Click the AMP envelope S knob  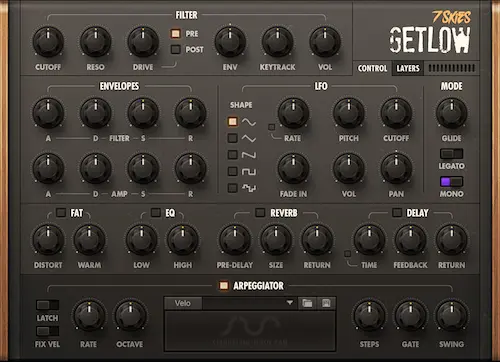[x=143, y=169]
